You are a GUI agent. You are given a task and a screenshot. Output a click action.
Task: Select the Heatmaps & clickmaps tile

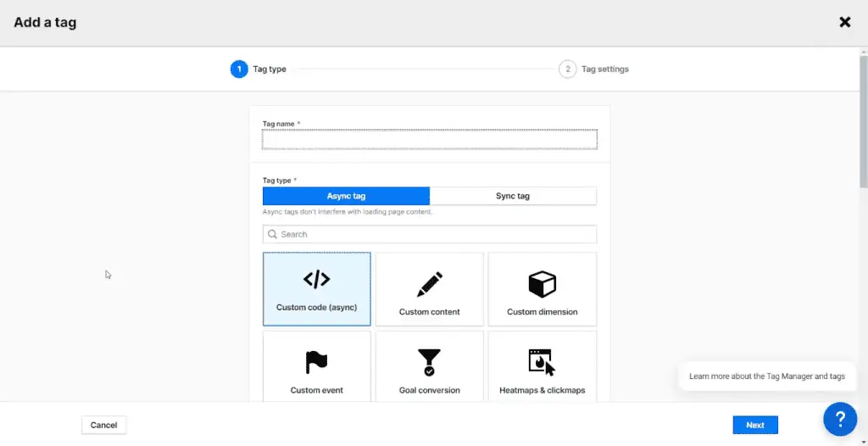tap(542, 366)
